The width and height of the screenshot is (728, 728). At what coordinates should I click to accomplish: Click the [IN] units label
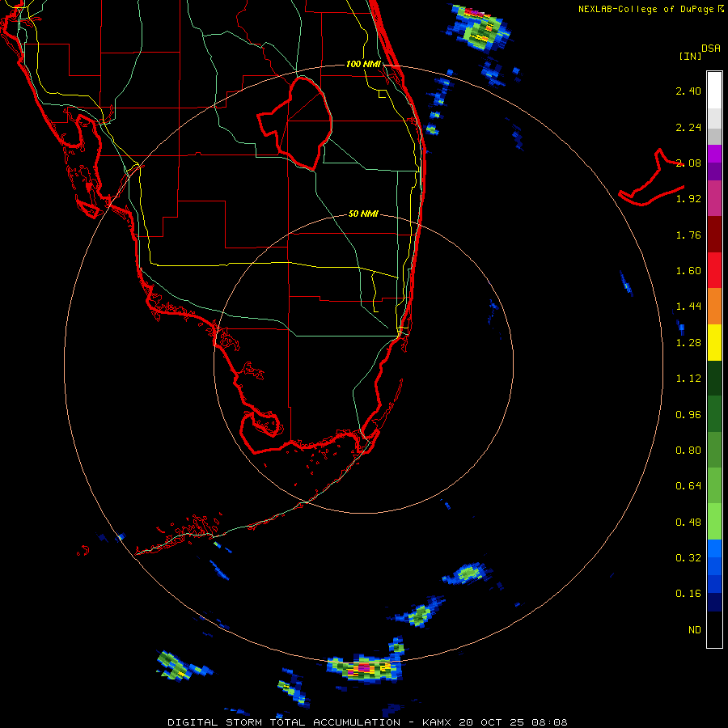[x=690, y=56]
